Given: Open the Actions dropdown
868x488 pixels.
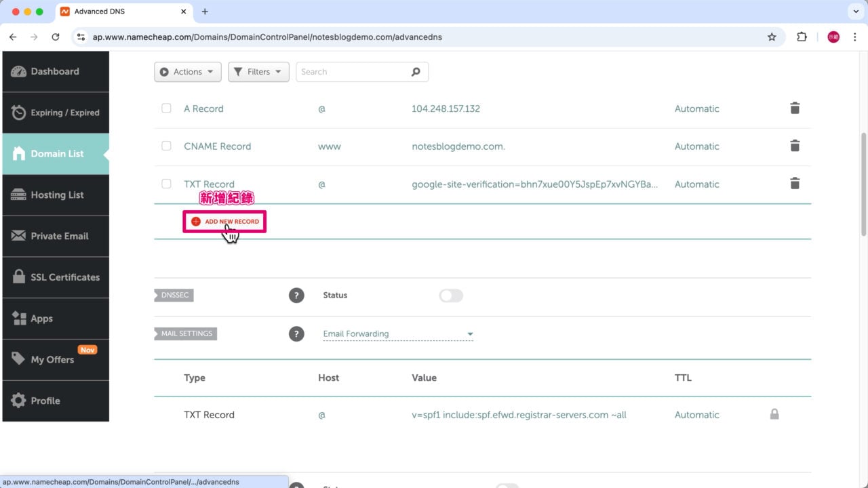Looking at the screenshot, I should (187, 71).
